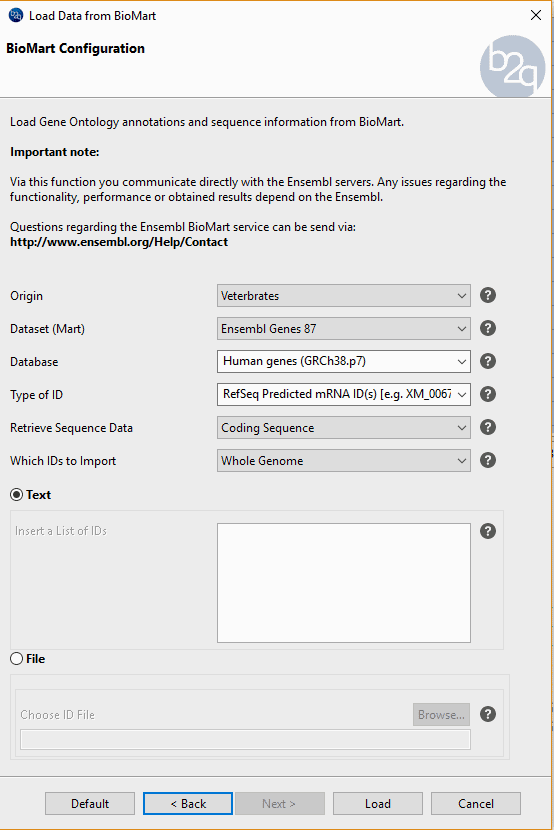The image size is (554, 830).
Task: Click the "Insert a List of IDs" label
Action: pos(61,531)
